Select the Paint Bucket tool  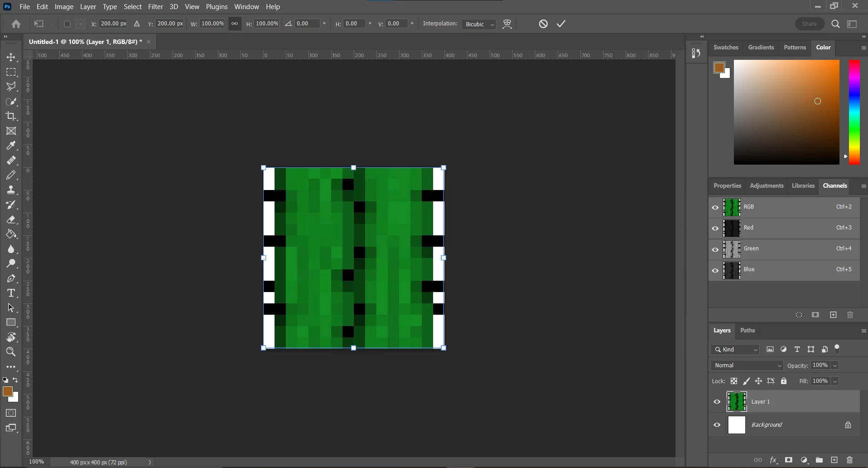tap(11, 234)
